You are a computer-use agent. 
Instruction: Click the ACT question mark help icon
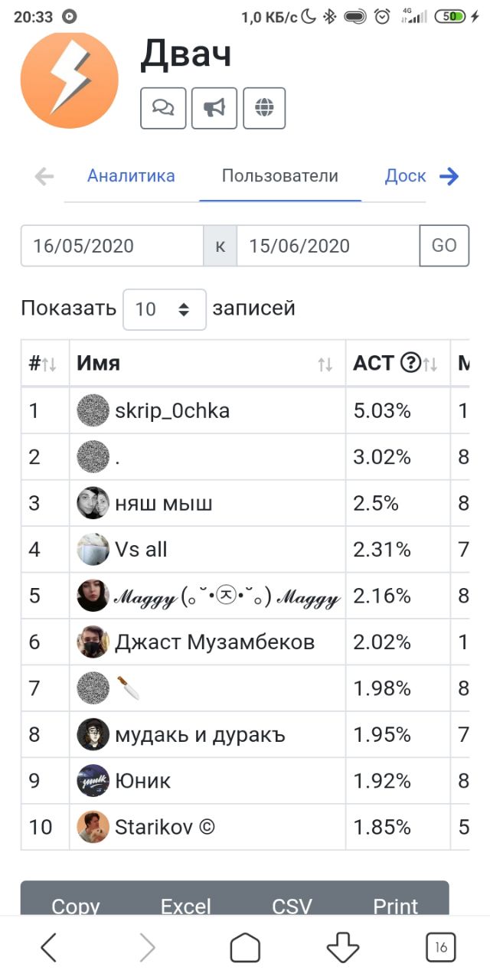click(x=410, y=364)
